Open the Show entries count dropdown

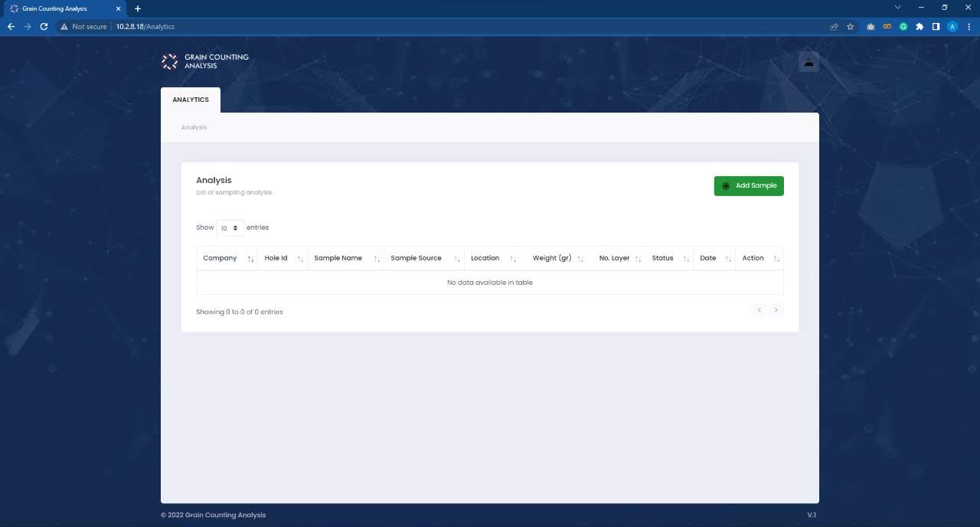click(230, 228)
